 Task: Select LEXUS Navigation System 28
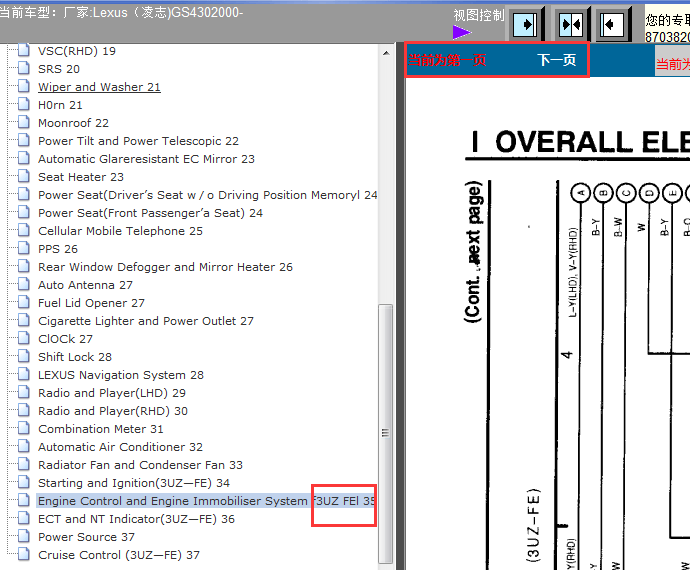tap(121, 375)
